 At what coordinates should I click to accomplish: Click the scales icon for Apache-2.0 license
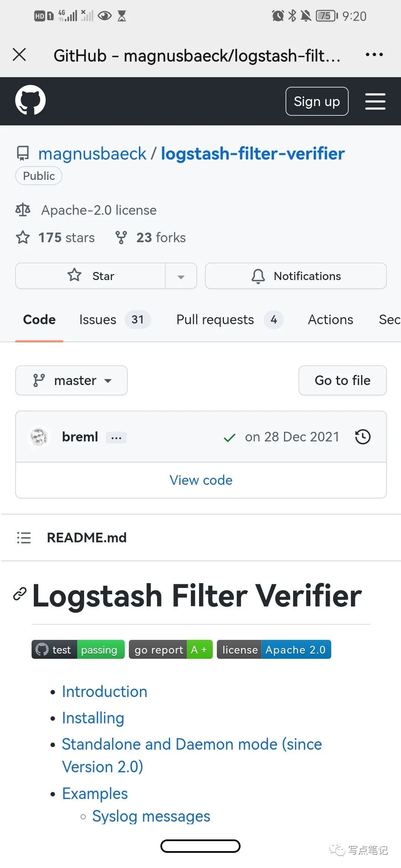tap(23, 210)
